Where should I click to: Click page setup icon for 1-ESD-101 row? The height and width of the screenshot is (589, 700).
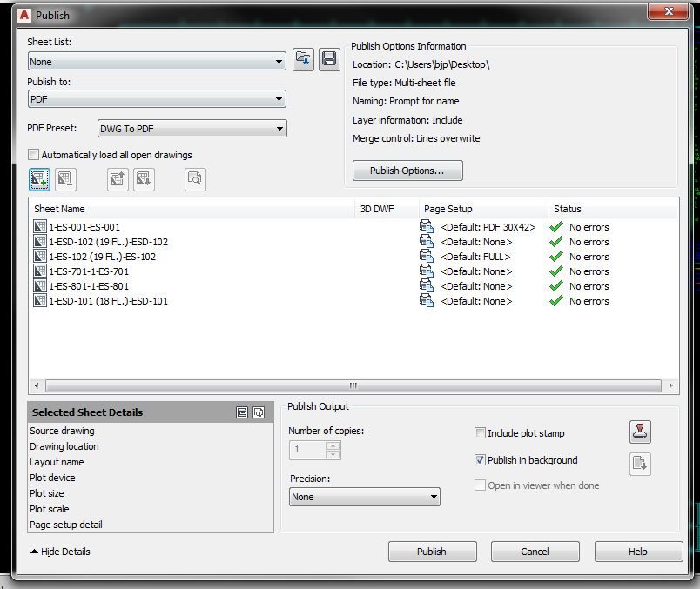tap(427, 300)
